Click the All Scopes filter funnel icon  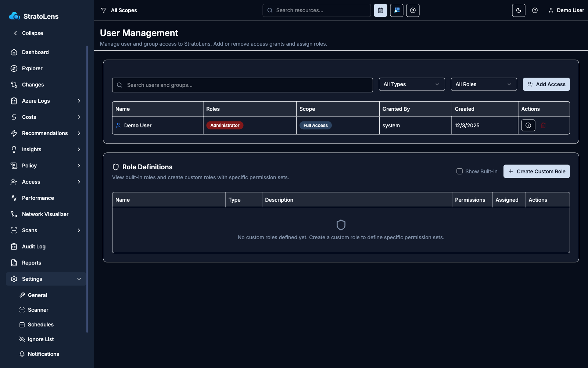104,10
